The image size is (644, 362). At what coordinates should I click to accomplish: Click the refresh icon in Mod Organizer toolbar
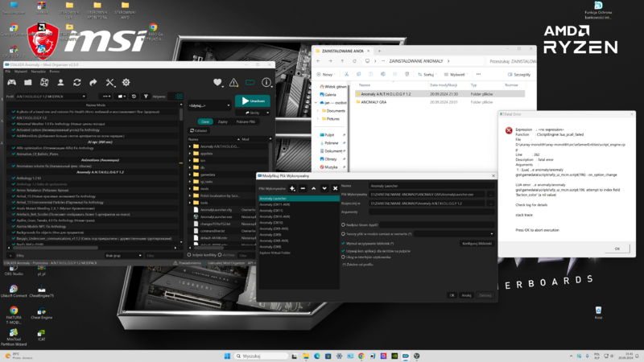(77, 82)
